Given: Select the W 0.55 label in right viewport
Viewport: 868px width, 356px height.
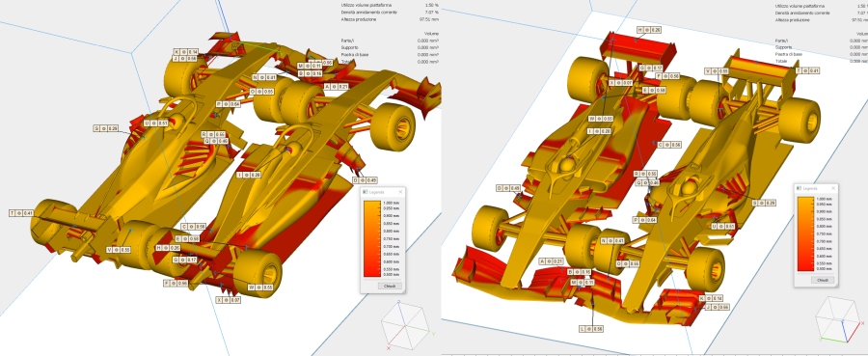Looking at the screenshot, I should point(601,119).
